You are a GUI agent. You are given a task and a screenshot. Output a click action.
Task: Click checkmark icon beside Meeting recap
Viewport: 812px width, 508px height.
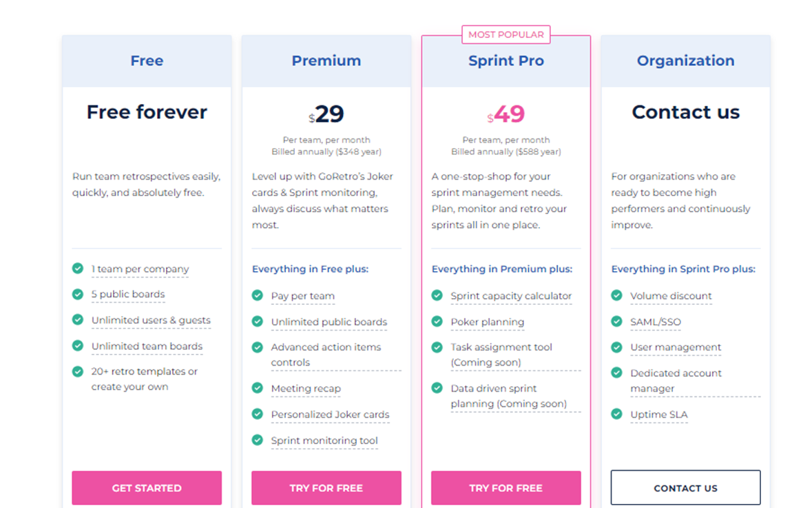[257, 388]
